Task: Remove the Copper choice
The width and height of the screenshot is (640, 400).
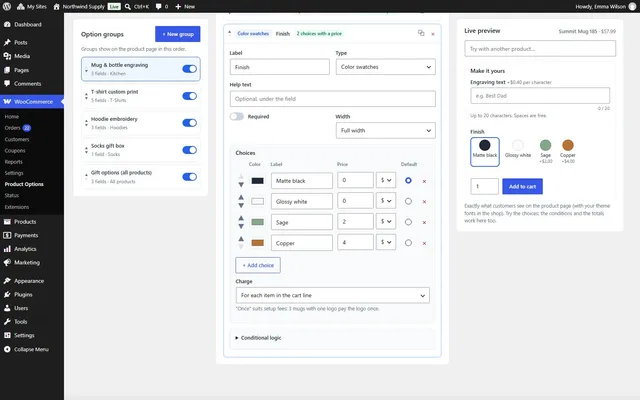Action: pyautogui.click(x=424, y=243)
